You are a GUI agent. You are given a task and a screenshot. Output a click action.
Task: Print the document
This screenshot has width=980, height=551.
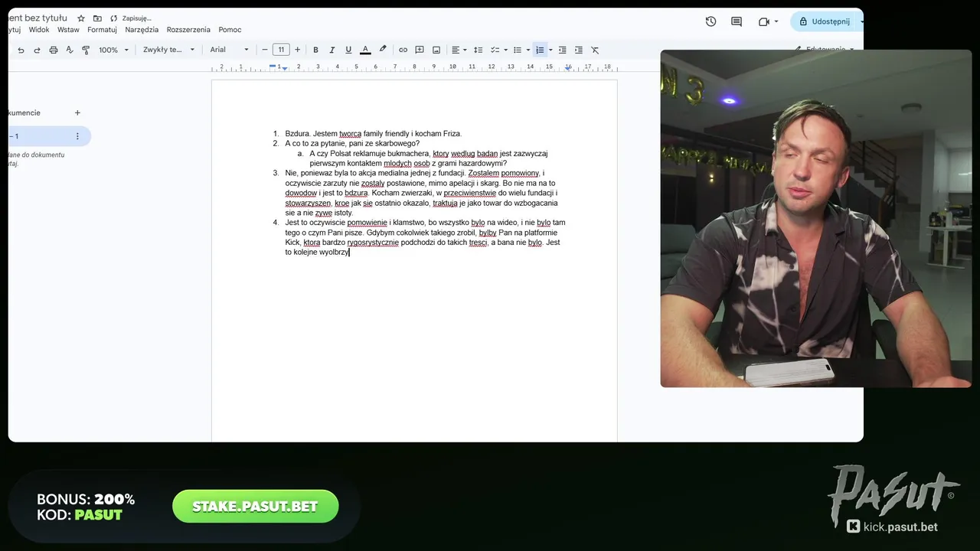[x=53, y=50]
